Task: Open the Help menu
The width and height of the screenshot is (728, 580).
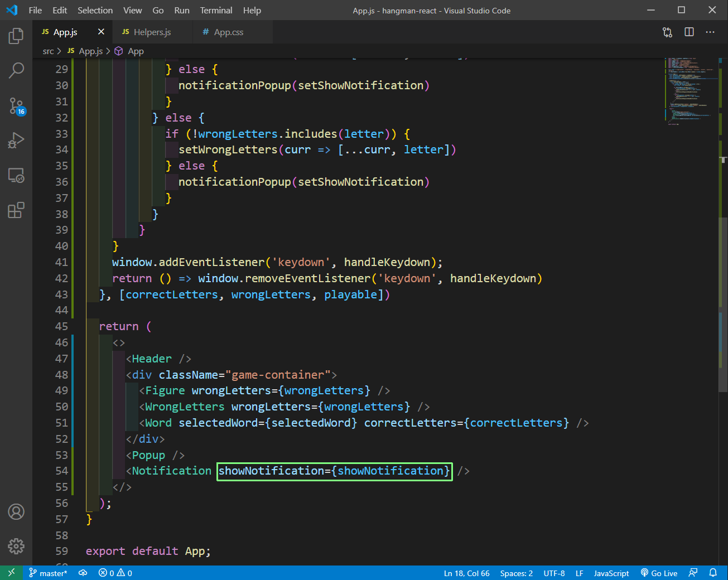Action: pyautogui.click(x=252, y=10)
